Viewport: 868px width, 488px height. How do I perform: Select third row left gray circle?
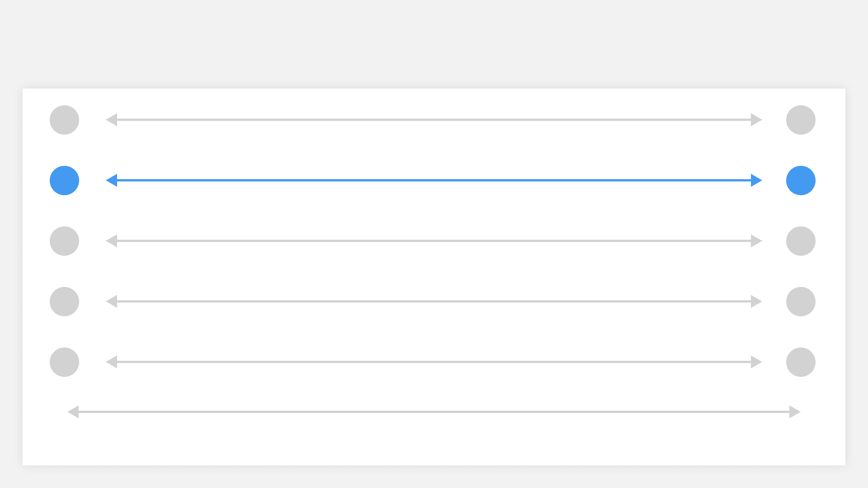pyautogui.click(x=64, y=241)
